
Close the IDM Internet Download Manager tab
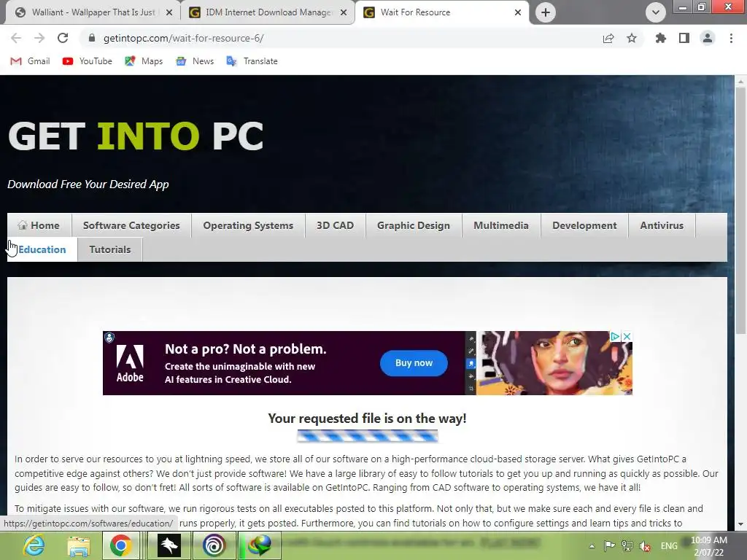coord(344,12)
